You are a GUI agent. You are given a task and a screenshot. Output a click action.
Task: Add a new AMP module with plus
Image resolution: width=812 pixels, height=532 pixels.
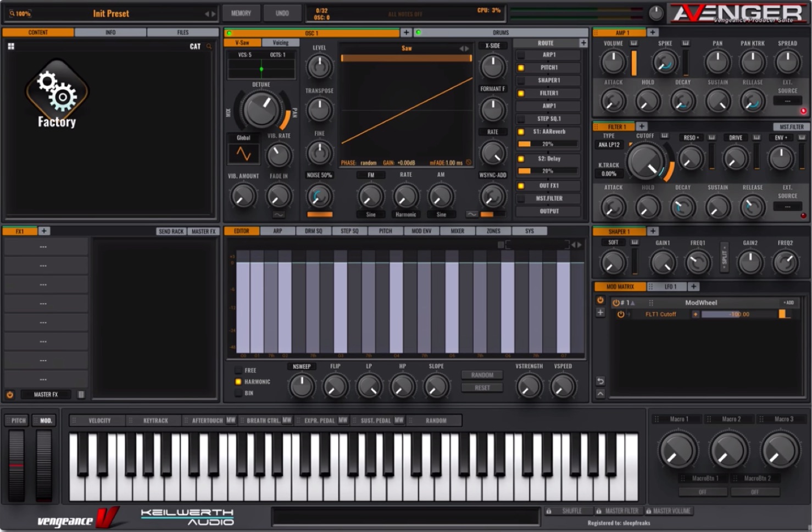pos(653,32)
